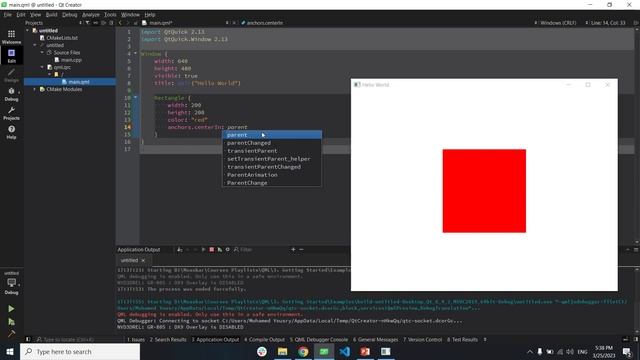Attach debugger icon in Application Output toolbar
The image size is (640, 360).
pyautogui.click(x=220, y=249)
